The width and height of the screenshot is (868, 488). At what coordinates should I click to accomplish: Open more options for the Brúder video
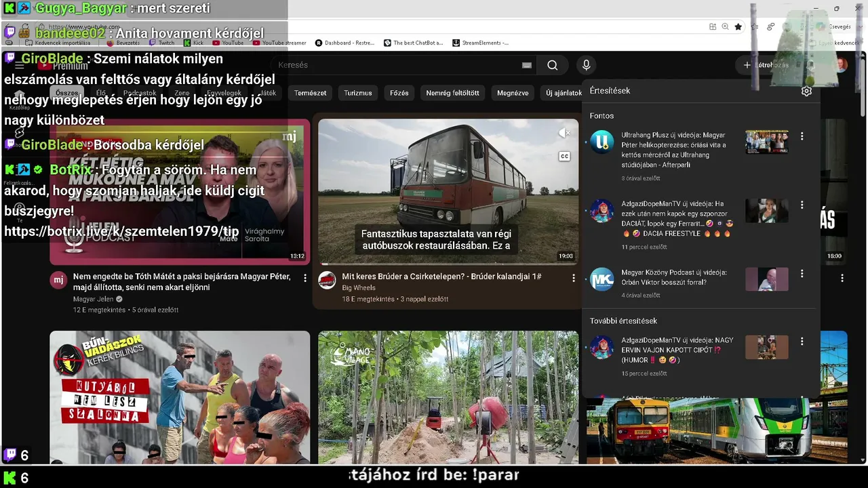tap(574, 278)
